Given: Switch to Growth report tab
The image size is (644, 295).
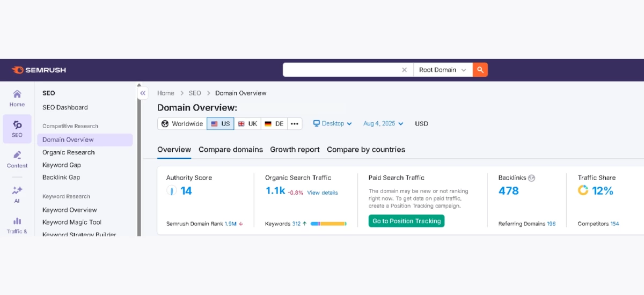Looking at the screenshot, I should [x=295, y=150].
